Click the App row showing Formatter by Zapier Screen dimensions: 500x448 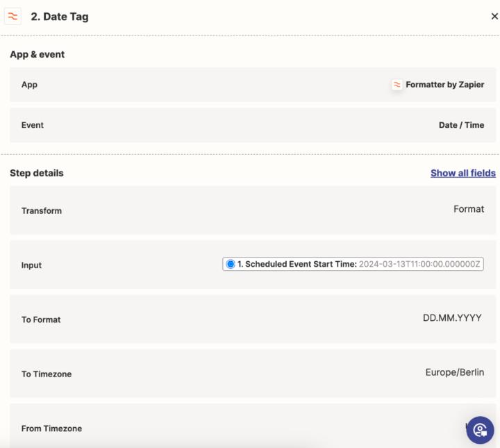[253, 85]
